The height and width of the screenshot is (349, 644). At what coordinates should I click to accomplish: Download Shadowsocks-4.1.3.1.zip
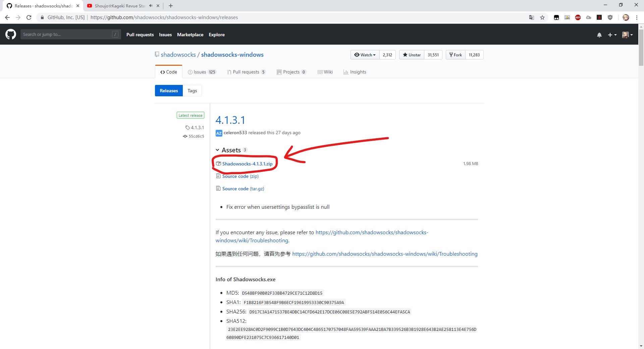(x=247, y=164)
